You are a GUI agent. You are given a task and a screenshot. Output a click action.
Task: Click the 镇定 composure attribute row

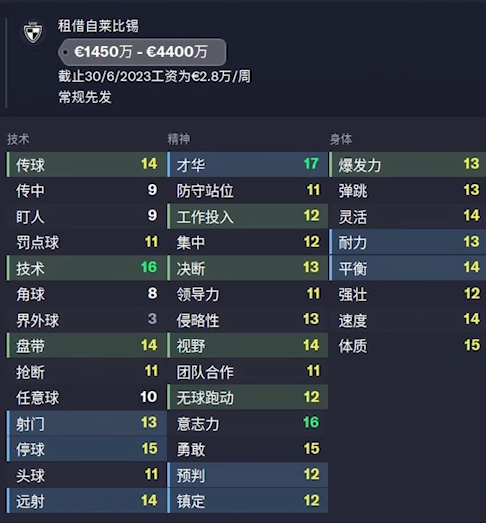(x=248, y=501)
